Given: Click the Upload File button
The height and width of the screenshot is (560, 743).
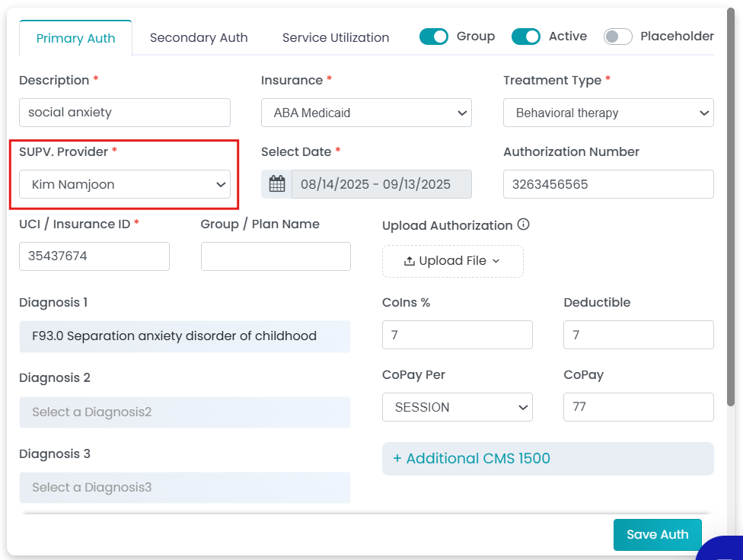Looking at the screenshot, I should click(452, 261).
